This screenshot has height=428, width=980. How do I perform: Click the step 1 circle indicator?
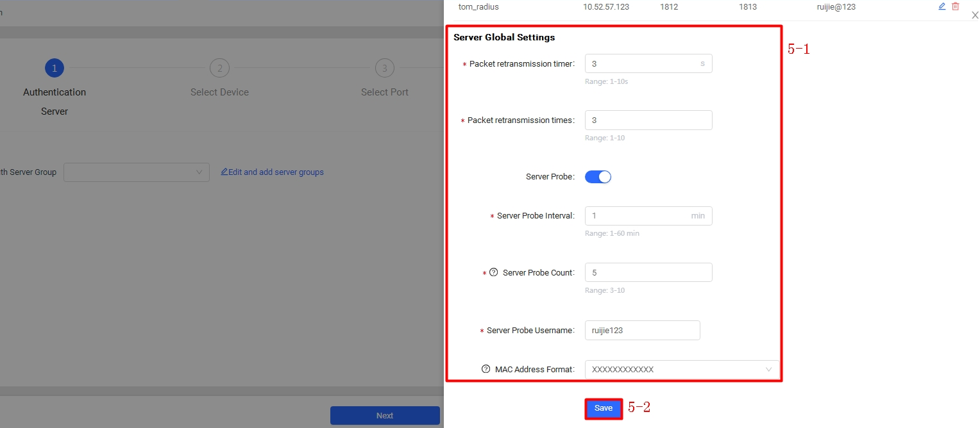(55, 68)
